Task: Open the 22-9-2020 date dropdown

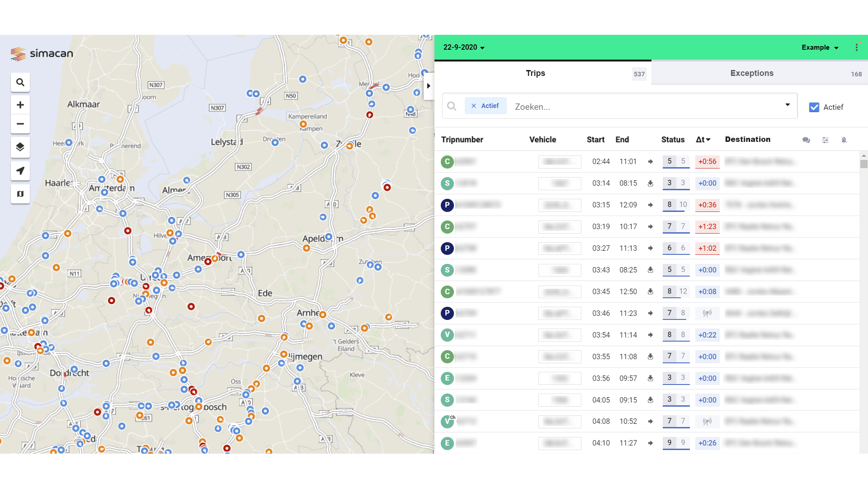Action: (464, 47)
